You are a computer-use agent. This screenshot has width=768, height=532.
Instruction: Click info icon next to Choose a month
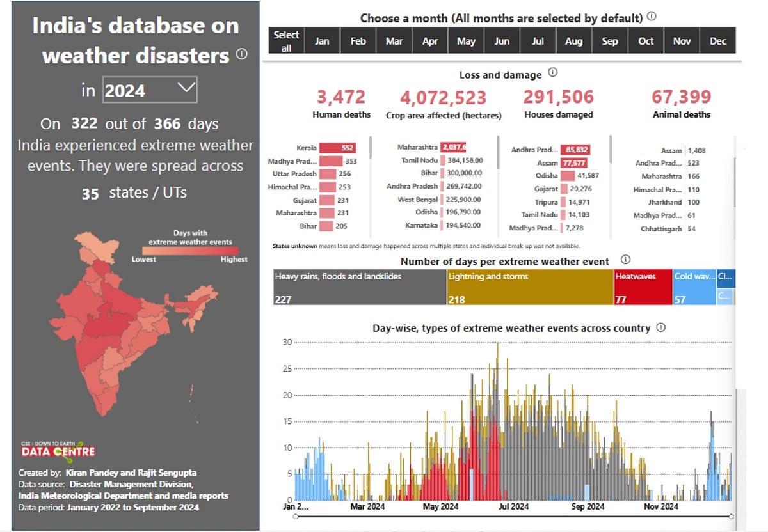click(652, 17)
